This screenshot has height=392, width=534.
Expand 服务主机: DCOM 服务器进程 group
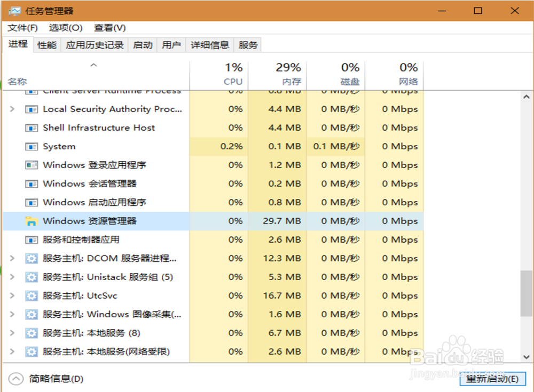(12, 258)
